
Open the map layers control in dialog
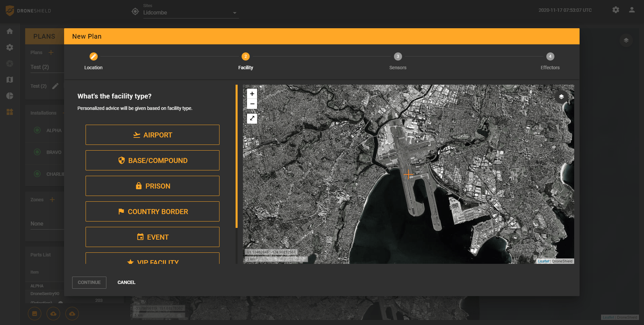click(x=561, y=97)
